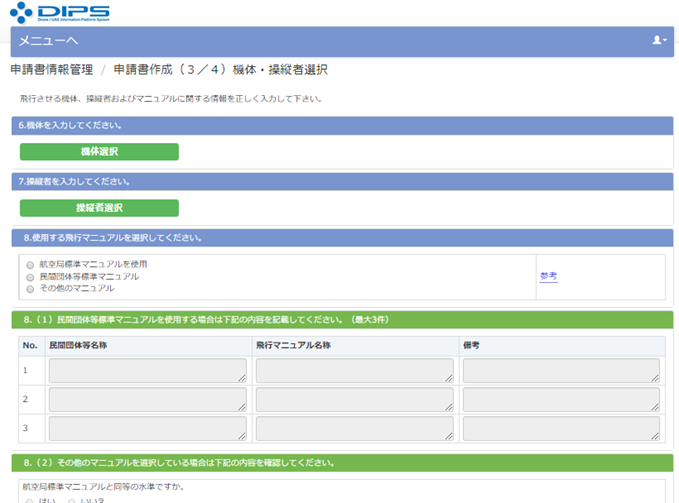679x503 pixels.
Task: Select row 3 飛行マニュアル名称 text field
Action: pyautogui.click(x=354, y=429)
